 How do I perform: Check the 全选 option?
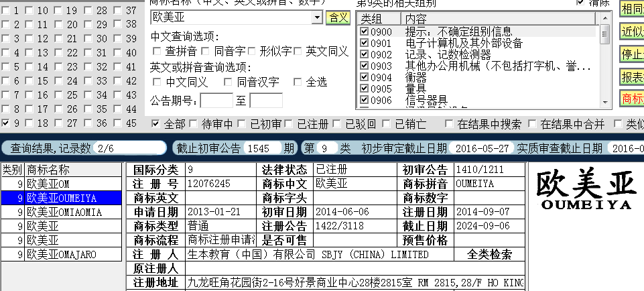coord(298,82)
